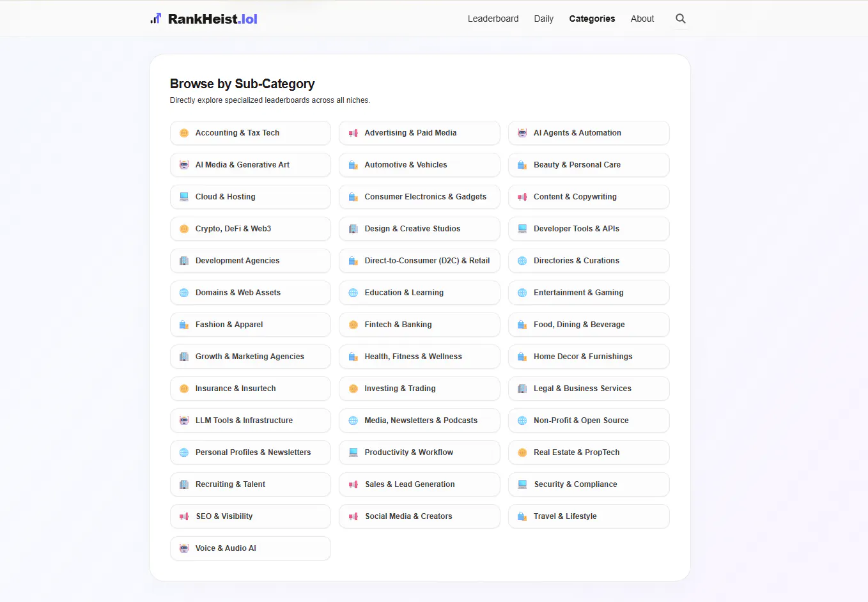Open the Health, Fitness & Wellness category

pyautogui.click(x=419, y=357)
